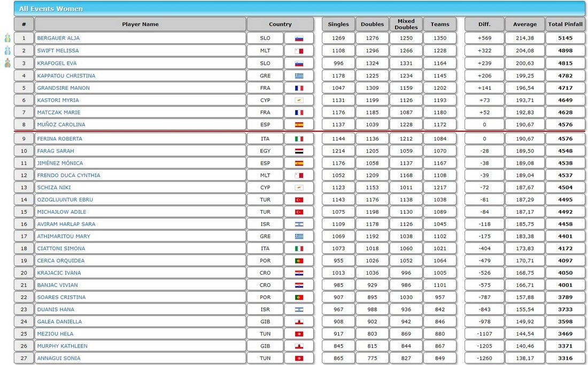Image resolution: width=588 pixels, height=365 pixels.
Task: Click Malta flag in Swift Melissa row
Action: pyautogui.click(x=299, y=51)
